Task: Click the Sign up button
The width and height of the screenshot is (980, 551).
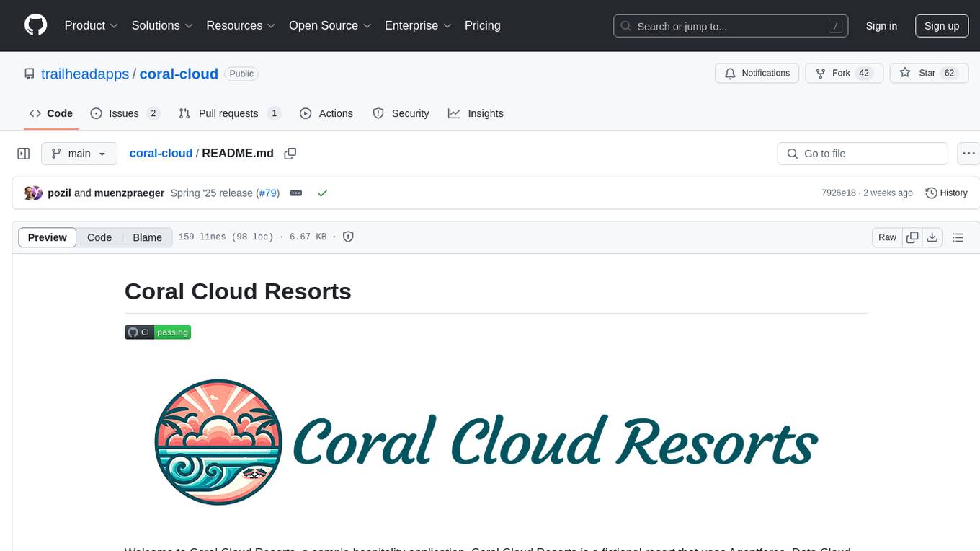Action: [x=942, y=26]
